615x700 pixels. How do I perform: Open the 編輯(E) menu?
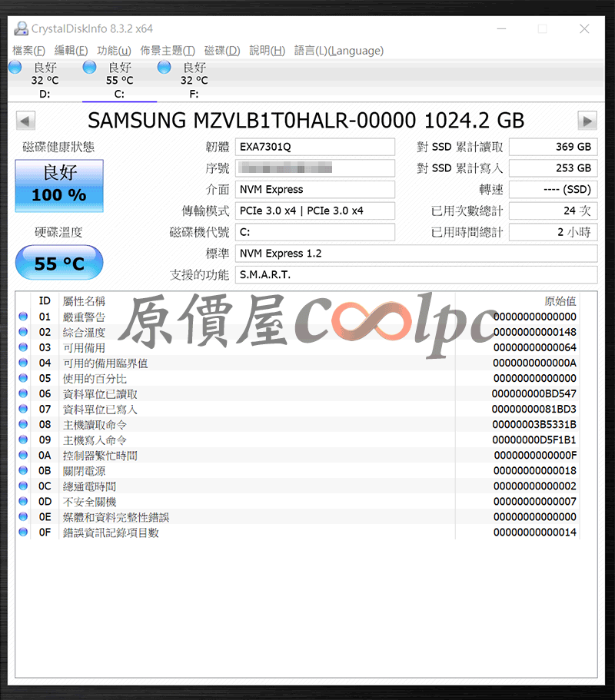coord(71,51)
